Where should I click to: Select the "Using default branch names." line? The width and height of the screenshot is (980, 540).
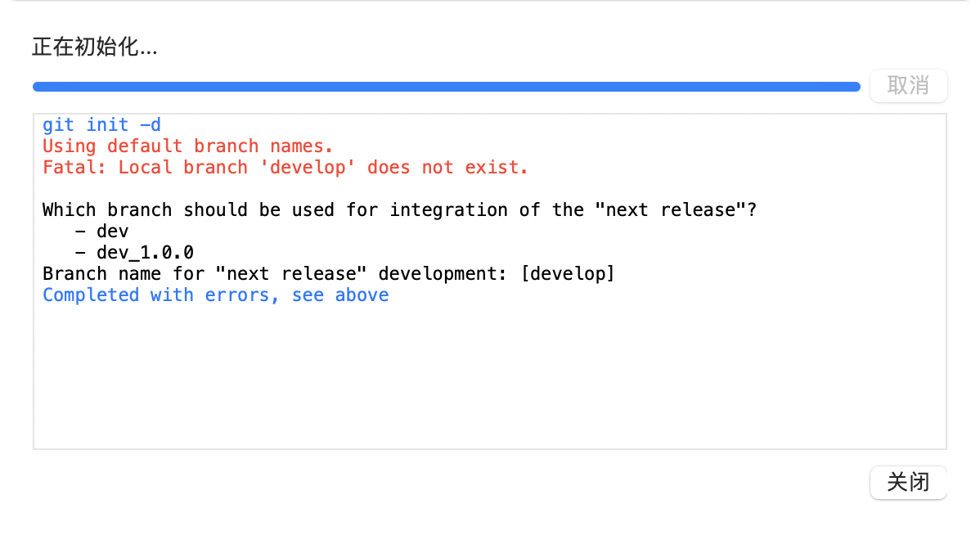pyautogui.click(x=187, y=146)
